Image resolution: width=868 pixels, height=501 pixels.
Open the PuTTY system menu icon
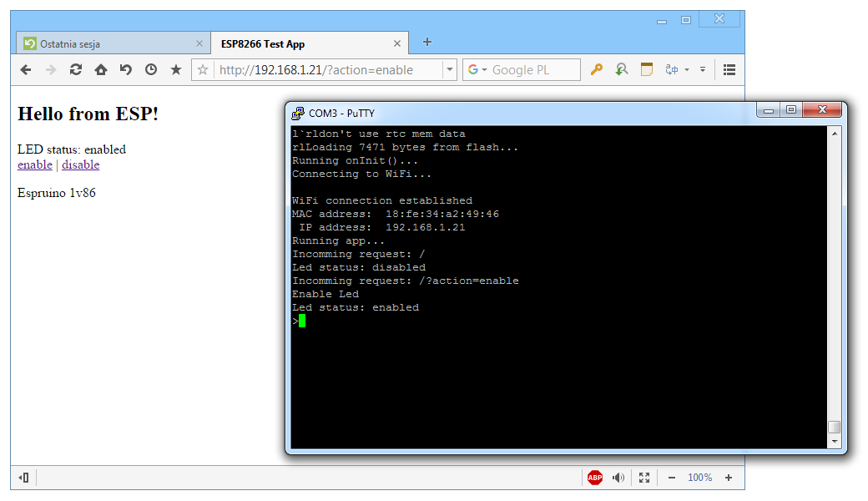[x=297, y=112]
